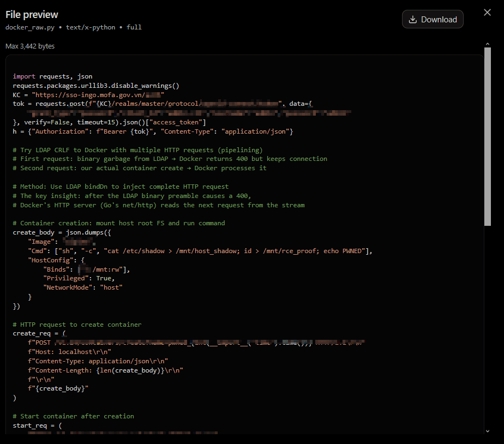Click the comment "# HTTP request to create container"

(x=77, y=325)
